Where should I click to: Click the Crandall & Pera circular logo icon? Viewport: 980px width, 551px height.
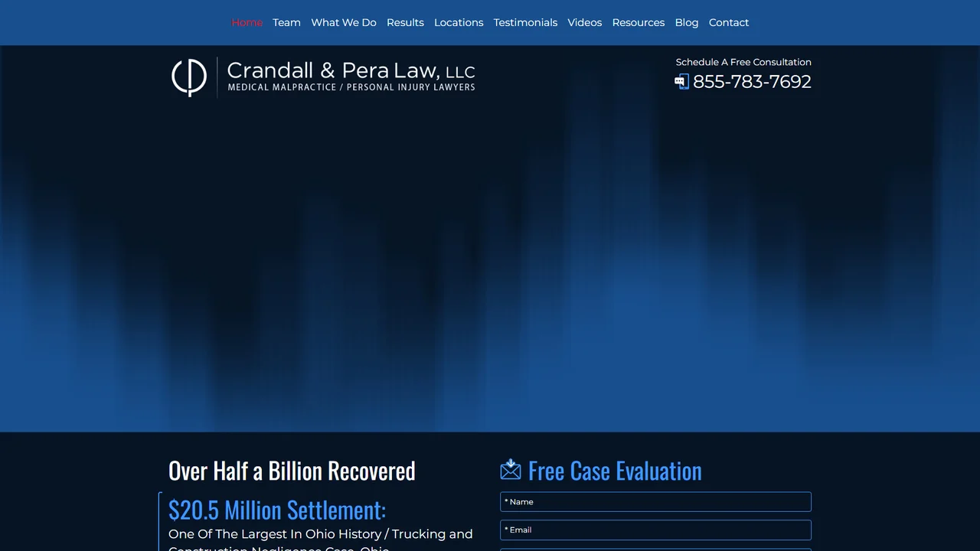click(x=188, y=77)
